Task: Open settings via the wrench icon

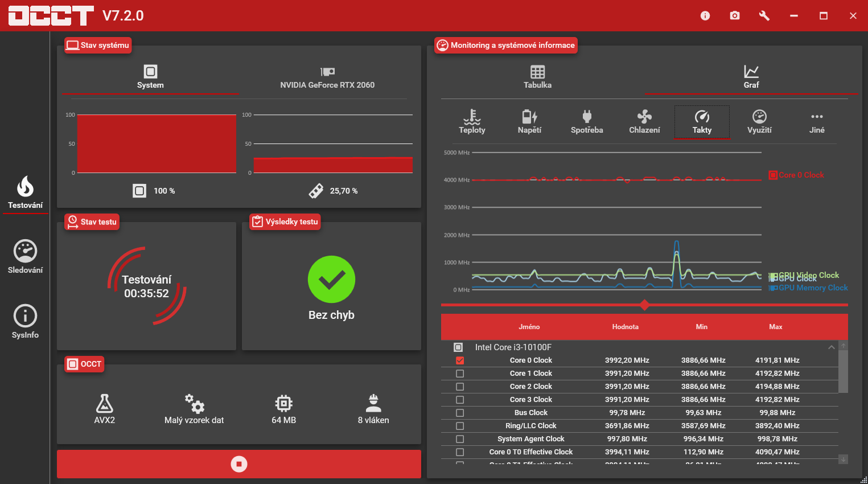Action: (x=764, y=15)
